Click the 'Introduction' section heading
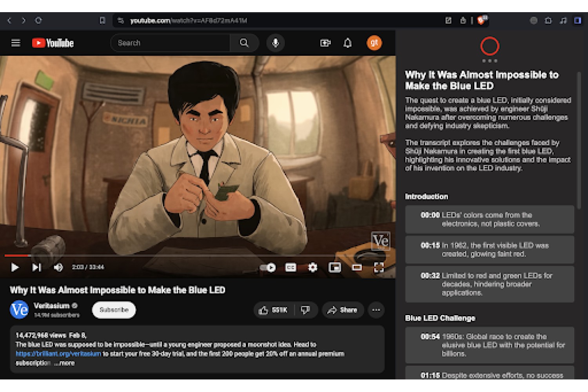This screenshot has width=588, height=392. coord(426,196)
